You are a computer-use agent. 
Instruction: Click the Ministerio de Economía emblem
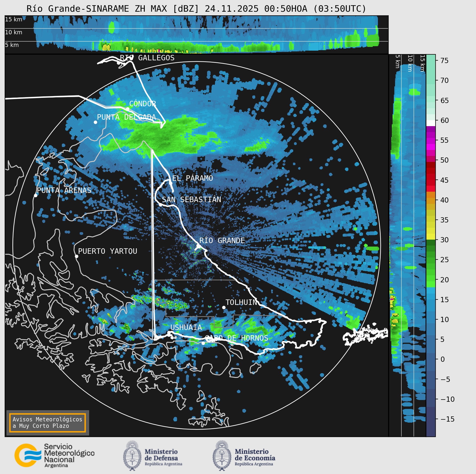[x=222, y=456]
